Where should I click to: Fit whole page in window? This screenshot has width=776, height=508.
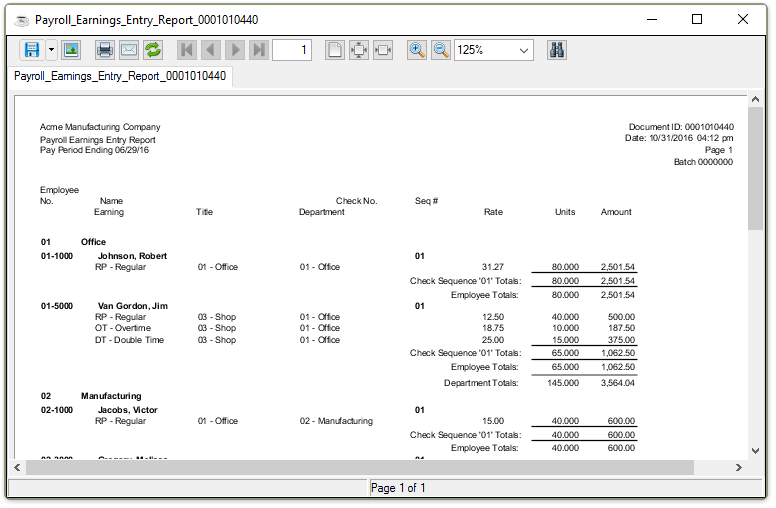pos(359,50)
